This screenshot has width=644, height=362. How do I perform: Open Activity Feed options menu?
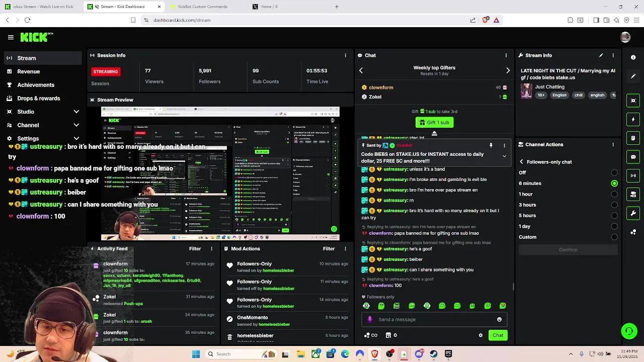[x=211, y=249]
